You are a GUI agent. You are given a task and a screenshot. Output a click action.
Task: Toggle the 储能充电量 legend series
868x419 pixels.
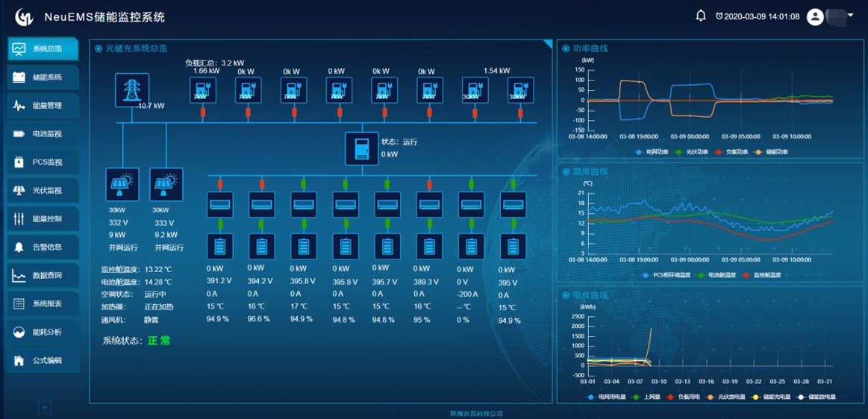770,397
